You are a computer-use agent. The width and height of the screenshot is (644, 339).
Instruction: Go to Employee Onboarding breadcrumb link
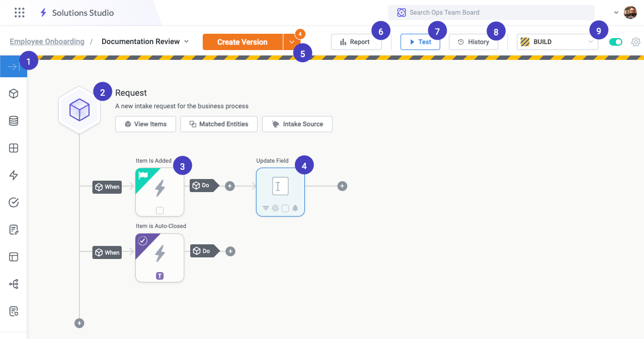47,41
